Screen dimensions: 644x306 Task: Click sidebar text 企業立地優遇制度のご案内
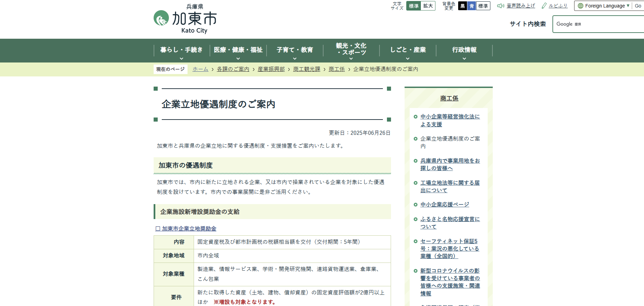[450, 142]
